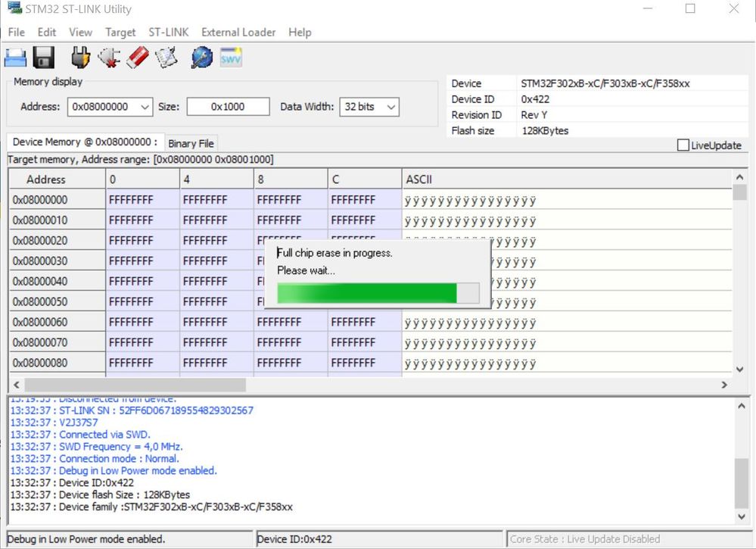Click column 4 value in row 0x08000020

217,240
